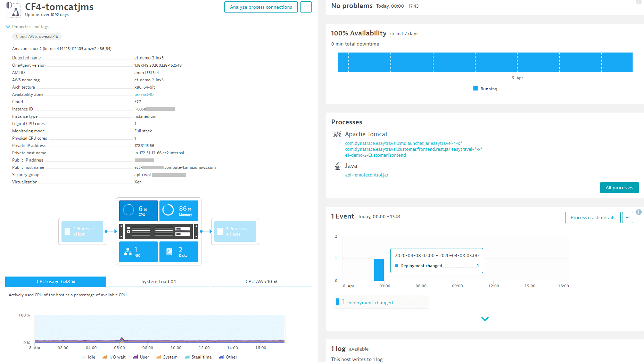Click the et-demo-2-lnx5 detected name value

pyautogui.click(x=149, y=58)
